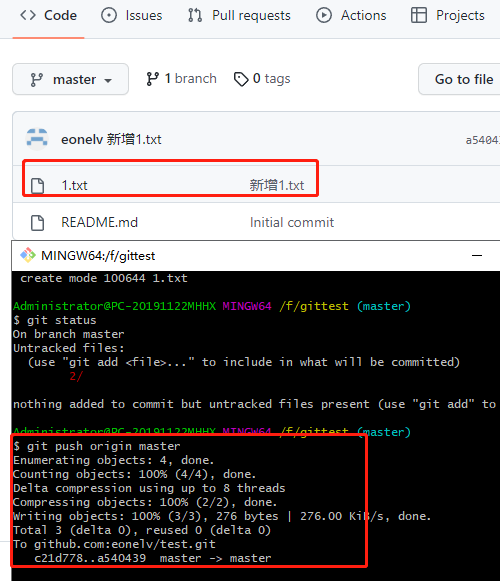Viewport: 500px width, 581px height.
Task: Click the Actions play icon
Action: [x=324, y=16]
